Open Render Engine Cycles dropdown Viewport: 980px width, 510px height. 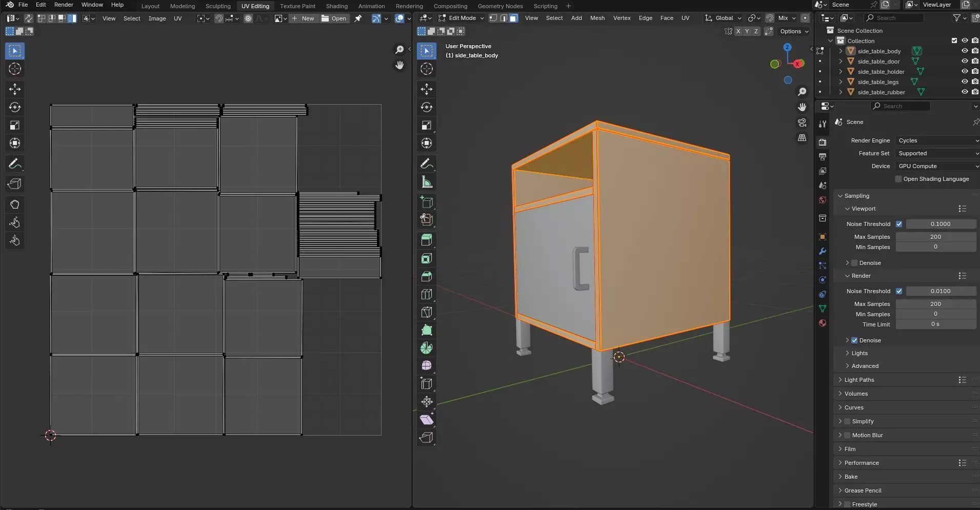pyautogui.click(x=937, y=140)
